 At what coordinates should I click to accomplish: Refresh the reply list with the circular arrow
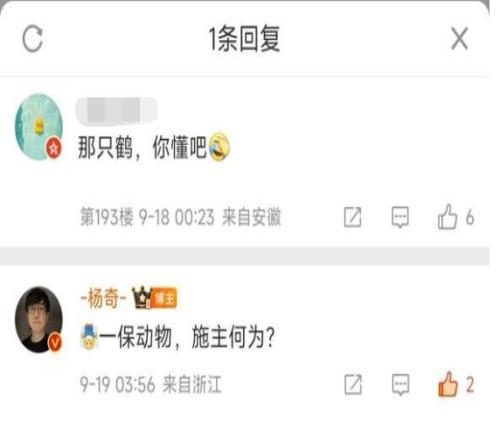click(x=33, y=39)
